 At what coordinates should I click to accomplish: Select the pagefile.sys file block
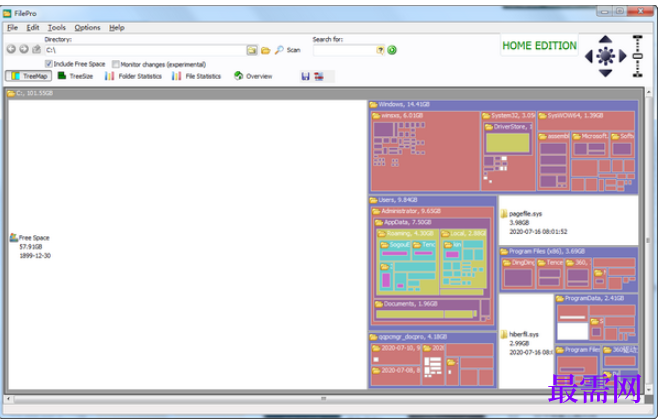(x=569, y=221)
